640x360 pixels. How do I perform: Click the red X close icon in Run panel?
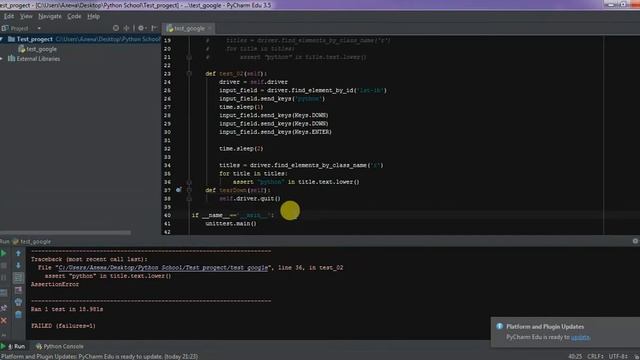pyautogui.click(x=4, y=321)
